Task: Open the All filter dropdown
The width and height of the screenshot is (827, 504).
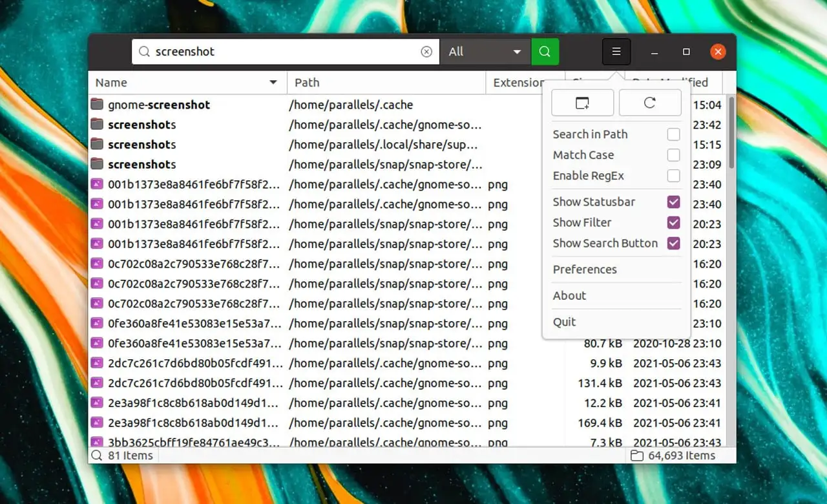Action: [485, 52]
